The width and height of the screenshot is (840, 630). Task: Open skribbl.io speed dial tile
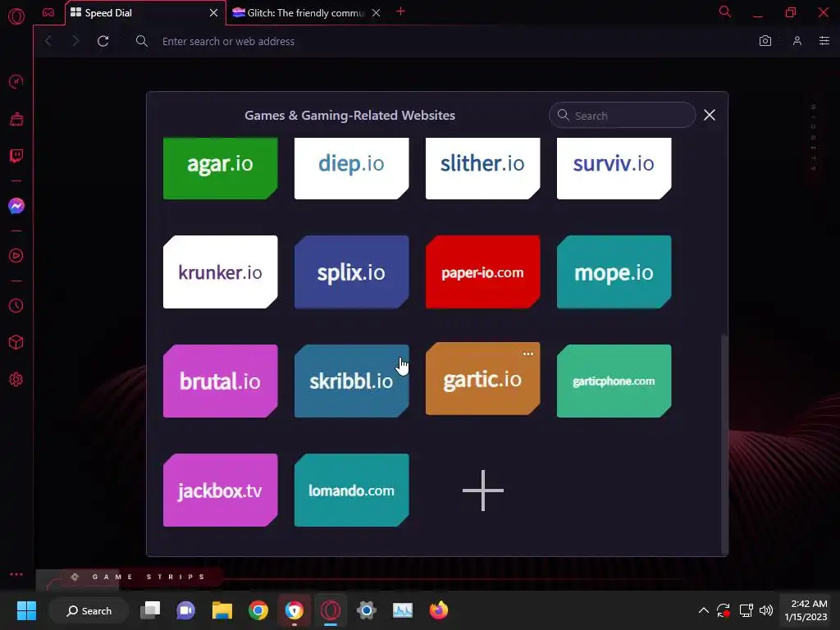point(351,381)
